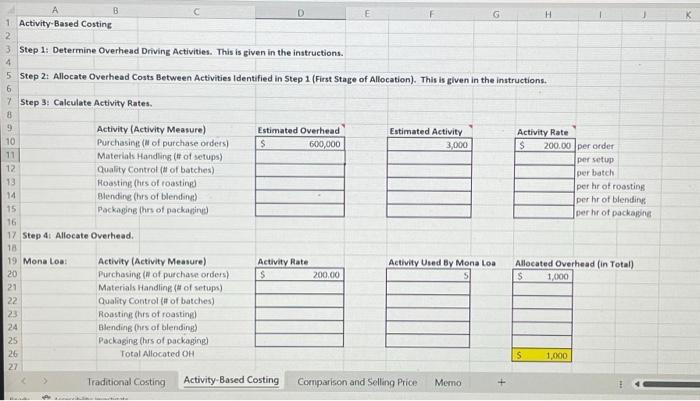Click the Step 1 Determine Overhead Driving Activities cell
The height and width of the screenshot is (401, 700).
[x=181, y=51]
